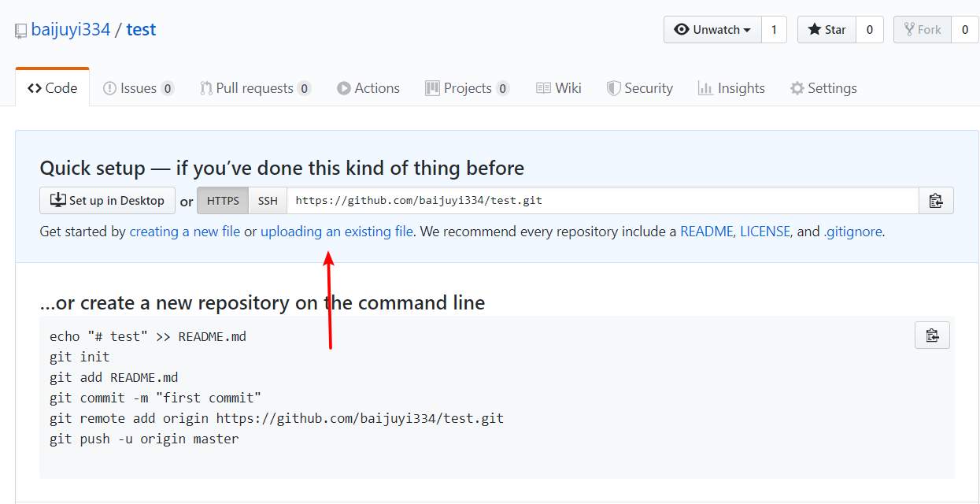Image resolution: width=980 pixels, height=504 pixels.
Task: Switch clone URL to SSH
Action: tap(268, 201)
